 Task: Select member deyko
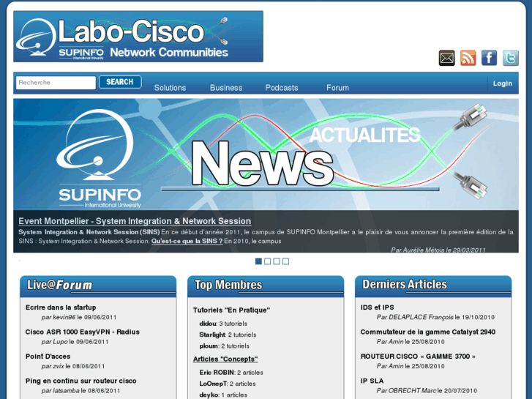(x=209, y=395)
